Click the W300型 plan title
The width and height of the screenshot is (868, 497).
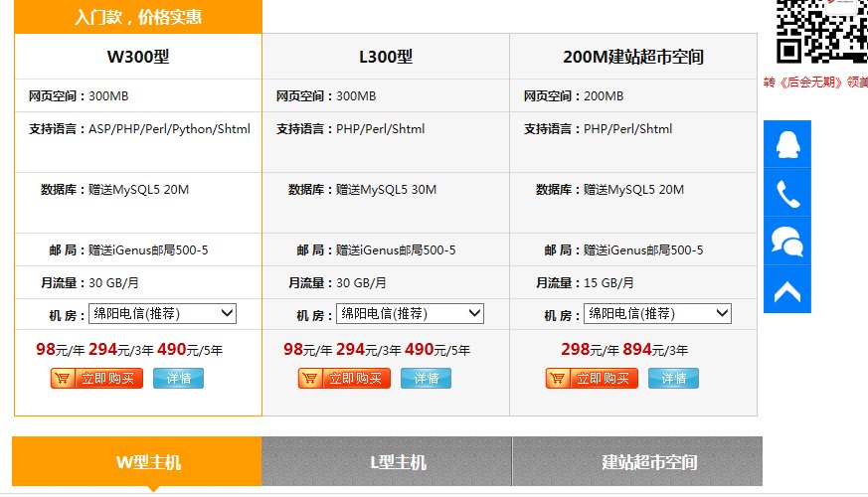(x=138, y=57)
